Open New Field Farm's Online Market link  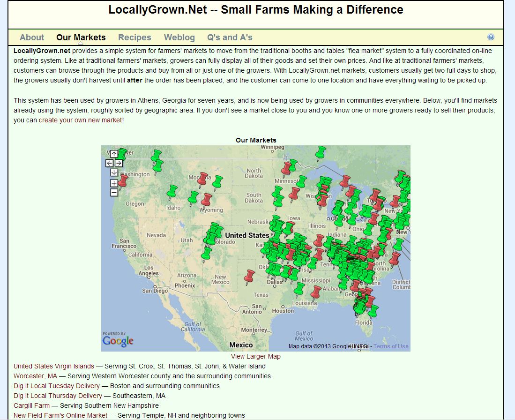click(x=60, y=415)
